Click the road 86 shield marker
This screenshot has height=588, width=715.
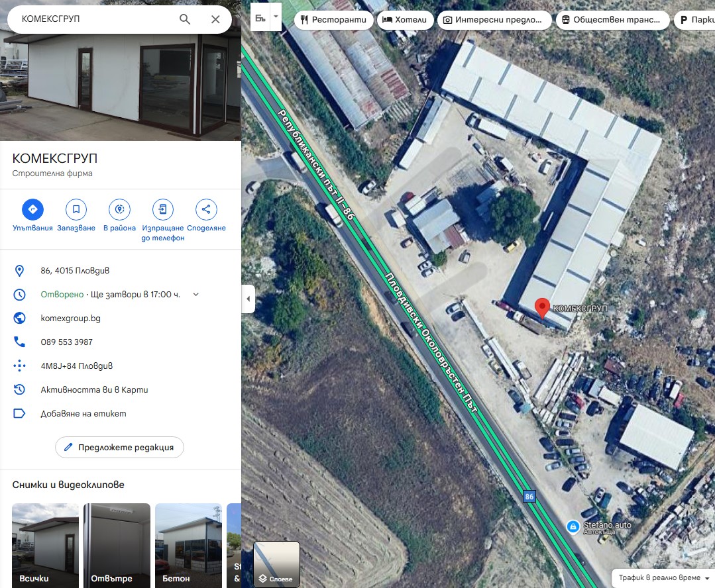(x=529, y=497)
